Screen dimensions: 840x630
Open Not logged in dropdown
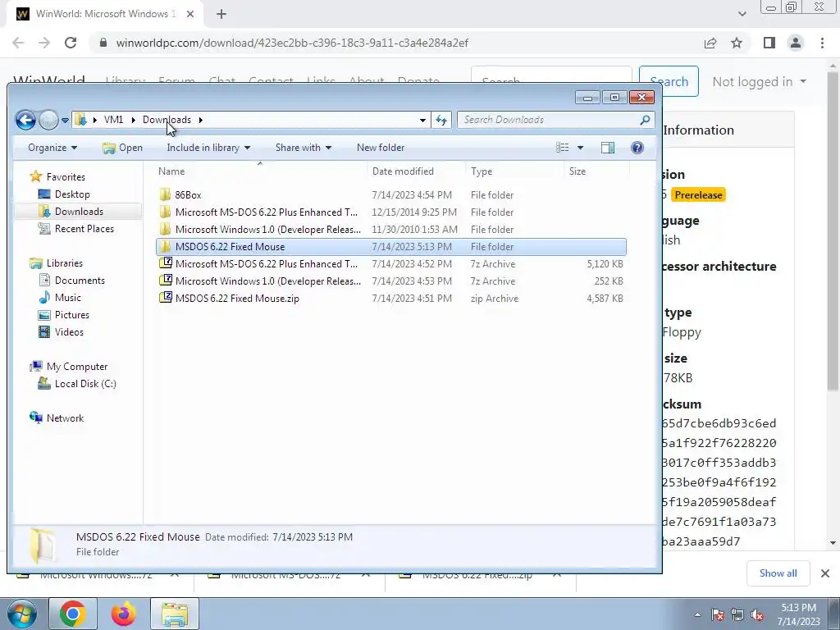click(759, 81)
